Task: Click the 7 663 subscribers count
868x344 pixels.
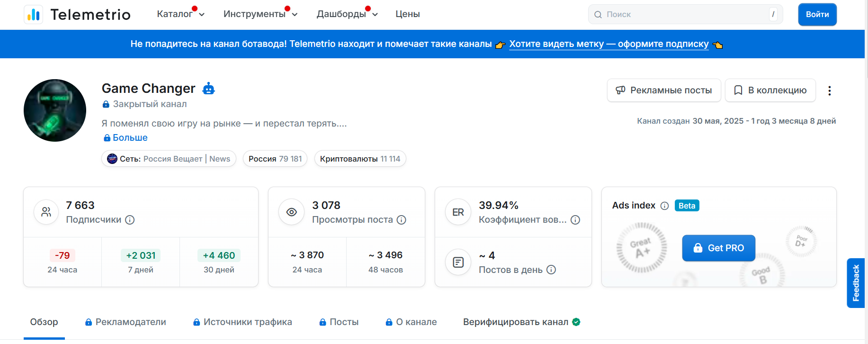Action: click(x=80, y=205)
